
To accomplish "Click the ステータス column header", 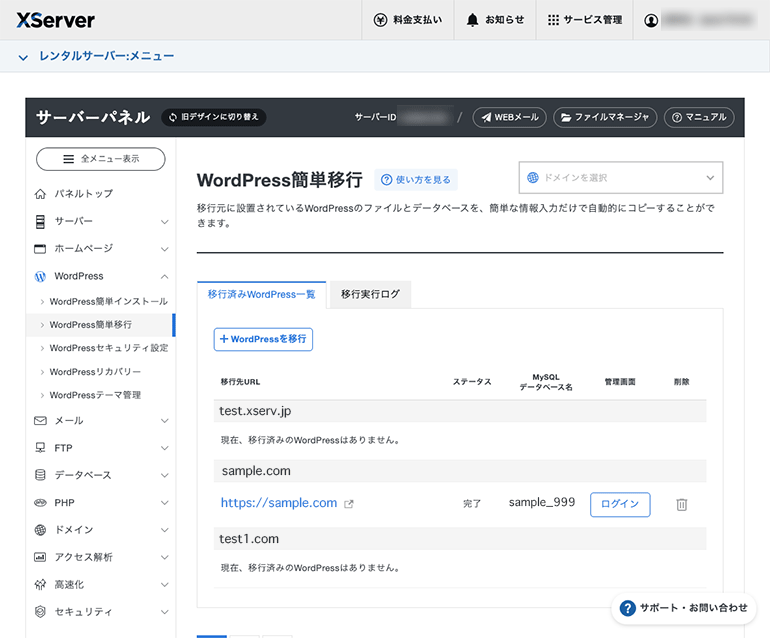I will [472, 382].
